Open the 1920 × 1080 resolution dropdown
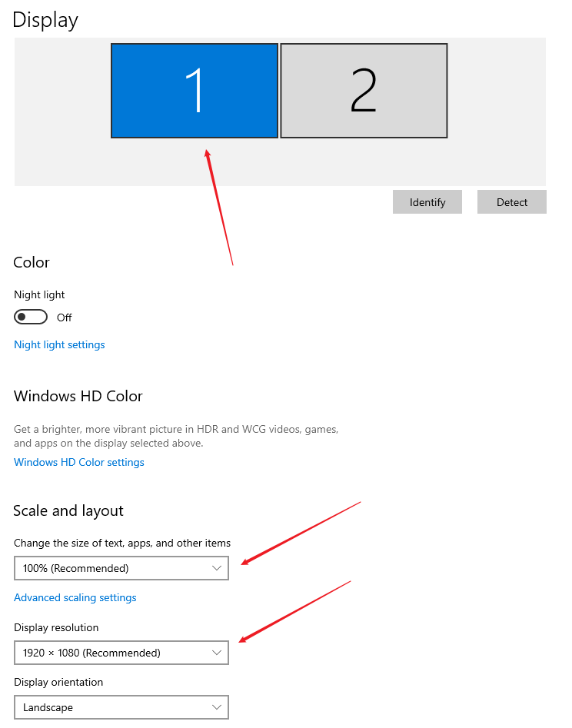Image resolution: width=572 pixels, height=728 pixels. [x=121, y=653]
